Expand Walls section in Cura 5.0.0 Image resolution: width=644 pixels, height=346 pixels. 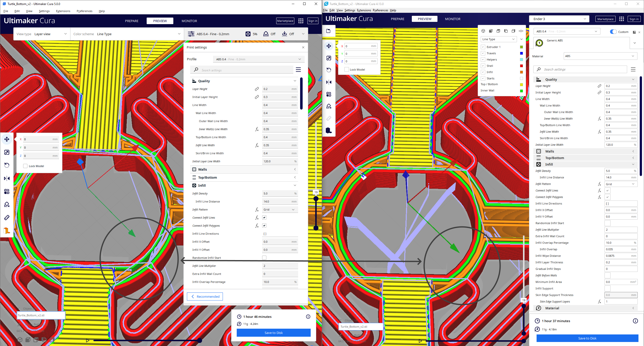click(x=244, y=169)
